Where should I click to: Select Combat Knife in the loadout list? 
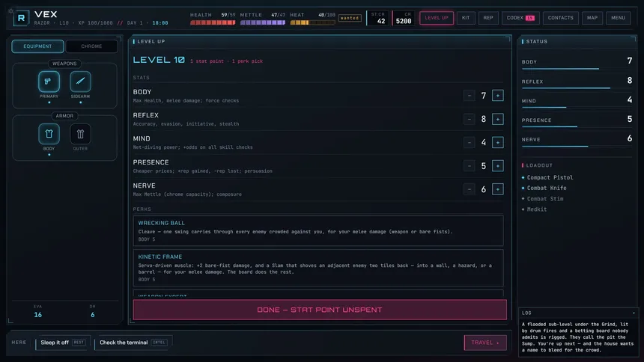click(x=547, y=188)
